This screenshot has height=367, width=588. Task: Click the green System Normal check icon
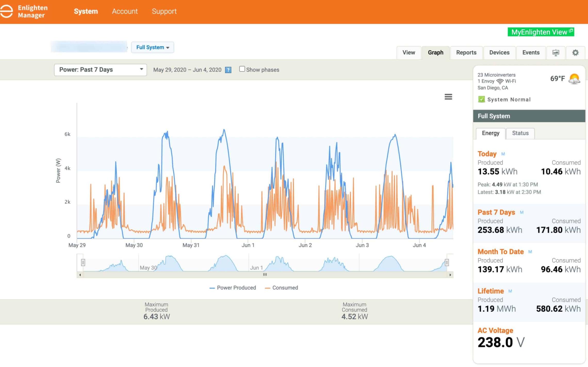click(481, 99)
